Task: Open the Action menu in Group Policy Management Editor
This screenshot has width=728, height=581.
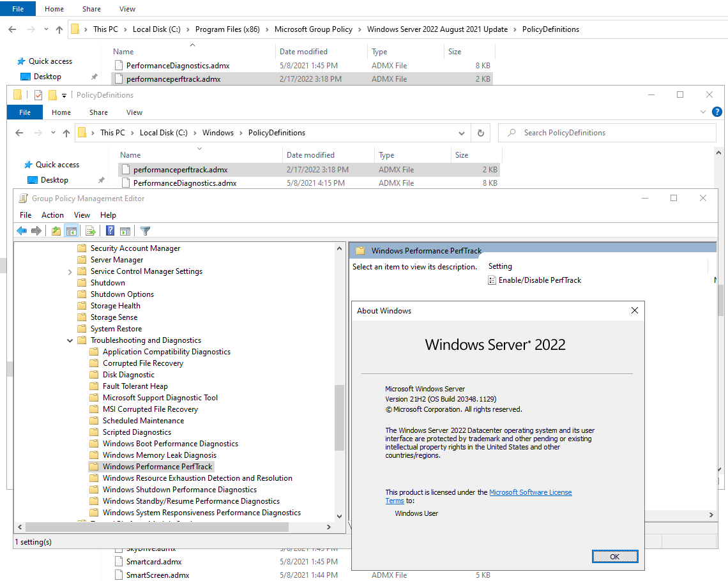Action: tap(52, 215)
